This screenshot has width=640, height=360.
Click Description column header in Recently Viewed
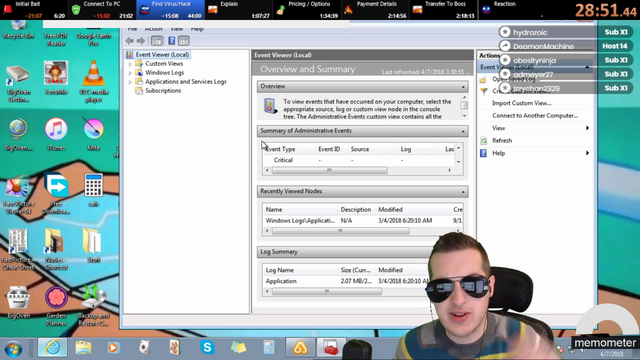click(356, 209)
